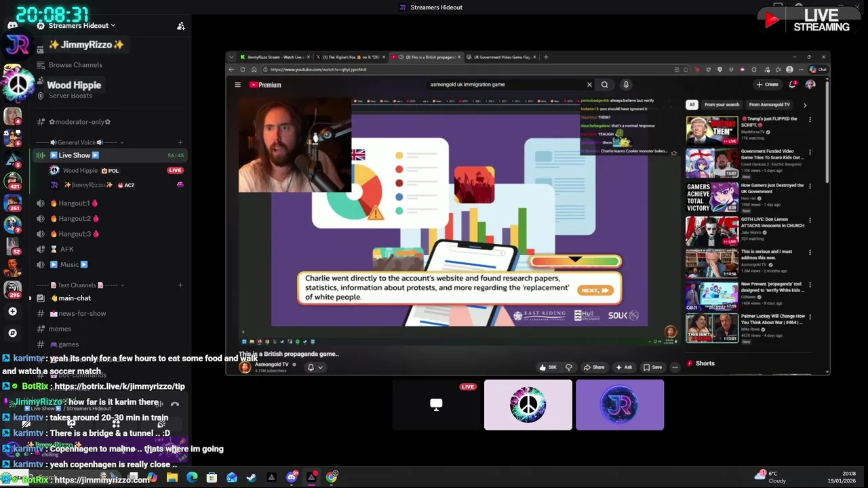This screenshot has height=488, width=868.
Task: Add a channel to Text Channels category
Action: (180, 285)
